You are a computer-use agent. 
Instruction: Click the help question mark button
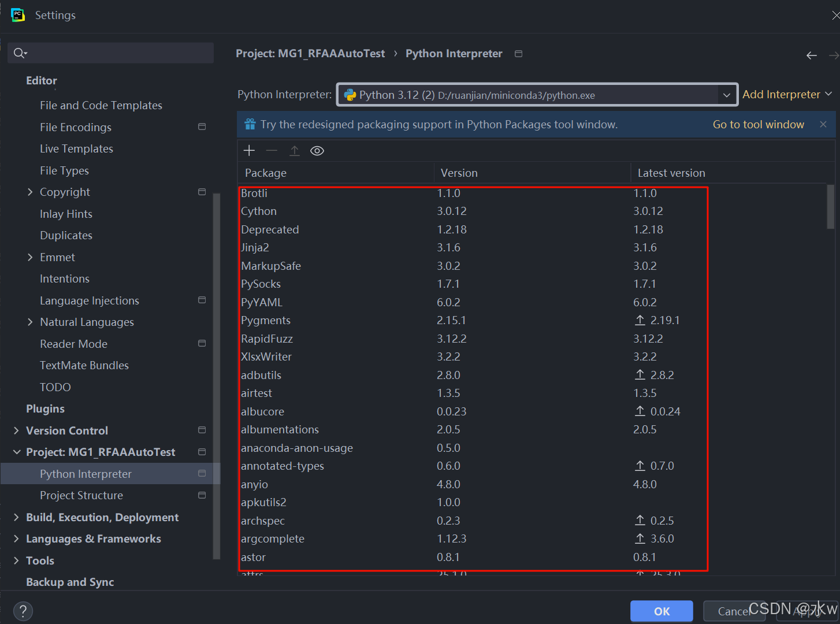(x=23, y=611)
